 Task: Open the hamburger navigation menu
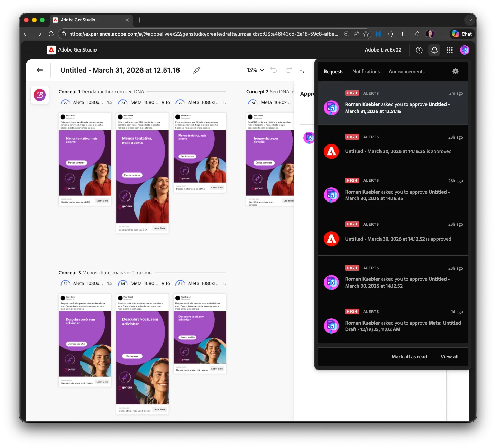click(x=31, y=50)
